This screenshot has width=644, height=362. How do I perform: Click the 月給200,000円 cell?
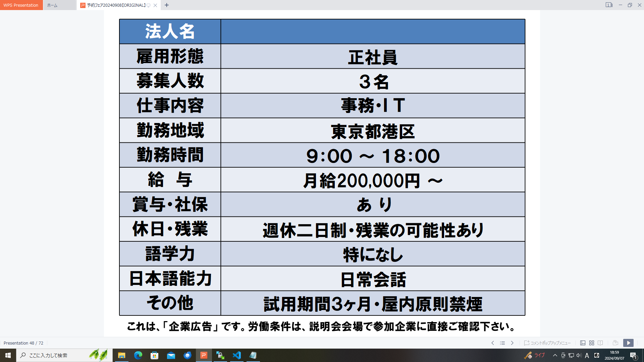(x=373, y=180)
